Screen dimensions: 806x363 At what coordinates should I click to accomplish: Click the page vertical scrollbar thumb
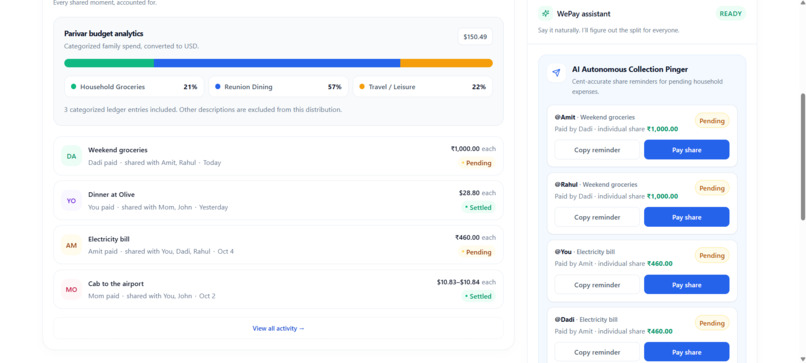pyautogui.click(x=802, y=157)
